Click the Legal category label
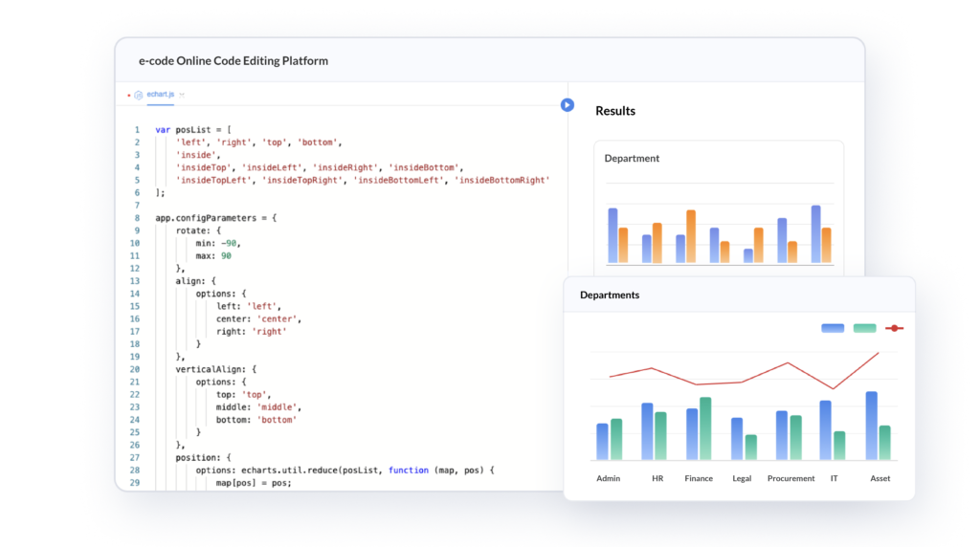Screen dimensions: 980x547 742,478
